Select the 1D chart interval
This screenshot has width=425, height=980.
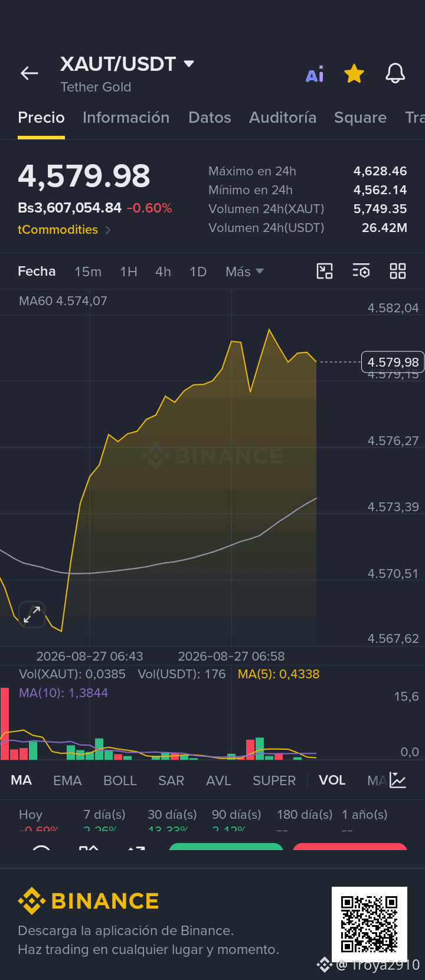coord(198,272)
